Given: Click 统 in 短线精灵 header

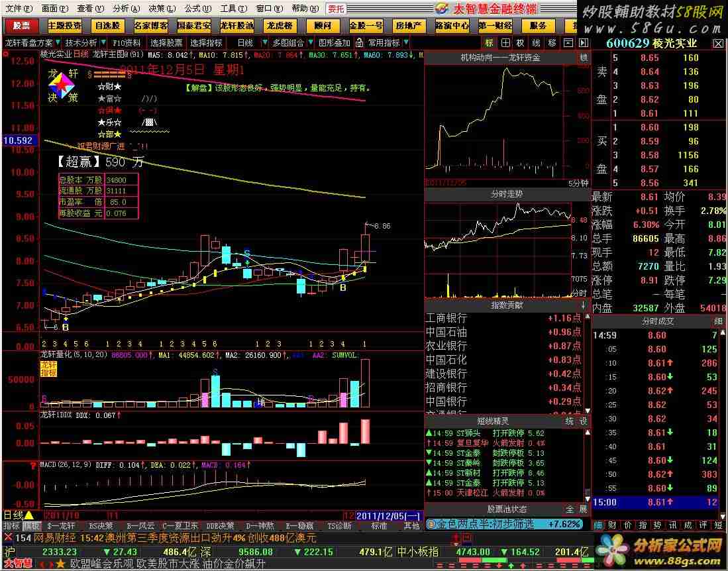Looking at the screenshot, I should [x=569, y=421].
